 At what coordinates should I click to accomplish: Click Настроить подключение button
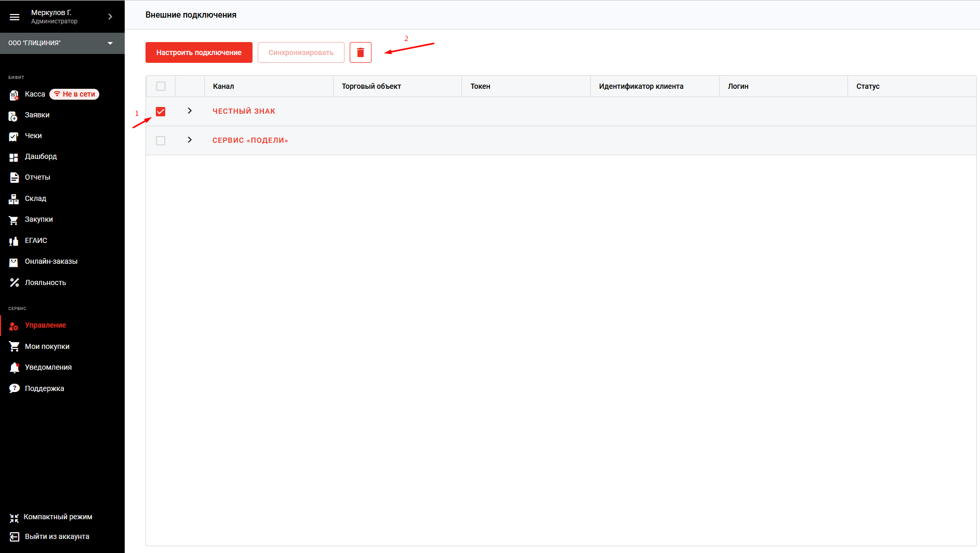point(198,52)
